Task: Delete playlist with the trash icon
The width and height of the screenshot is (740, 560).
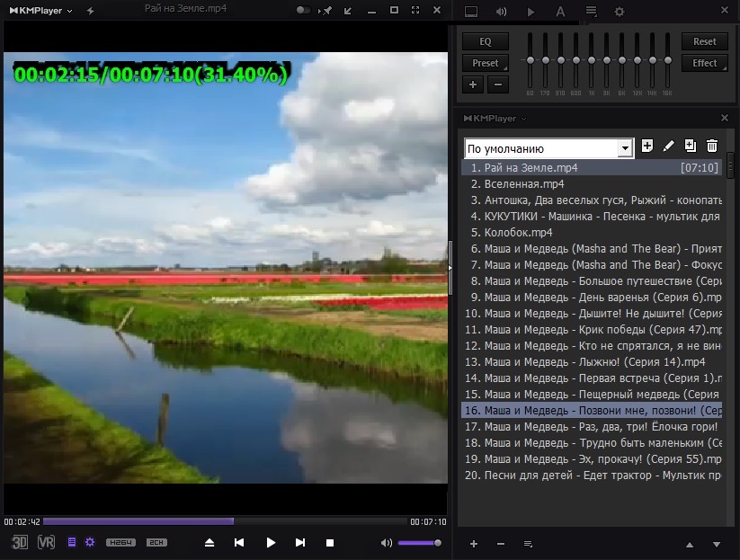Action: (x=712, y=146)
